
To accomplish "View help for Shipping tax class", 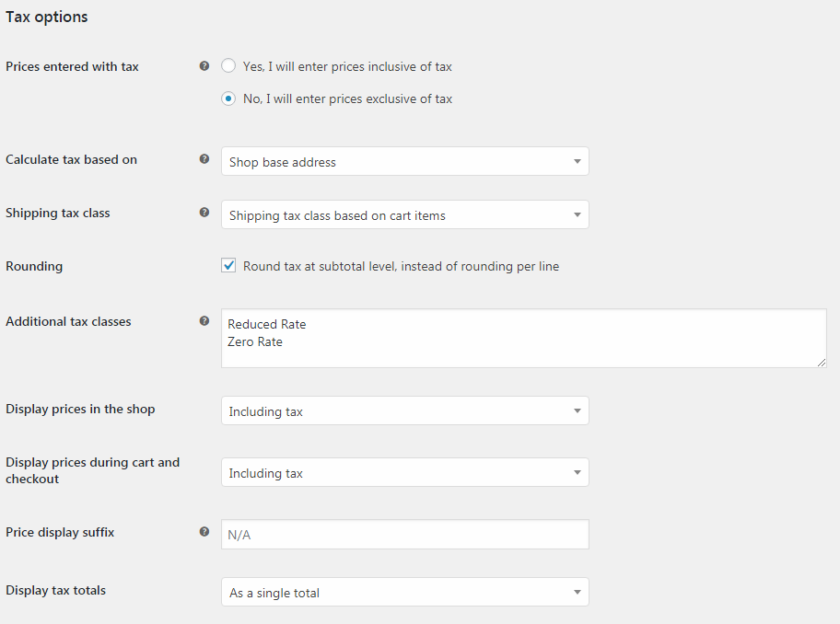I will tap(204, 212).
